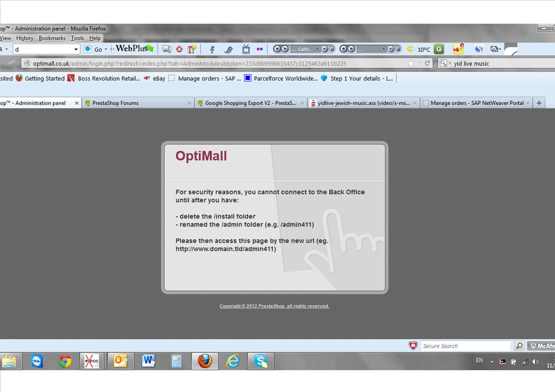Mute the second radio player volume

coord(391,49)
